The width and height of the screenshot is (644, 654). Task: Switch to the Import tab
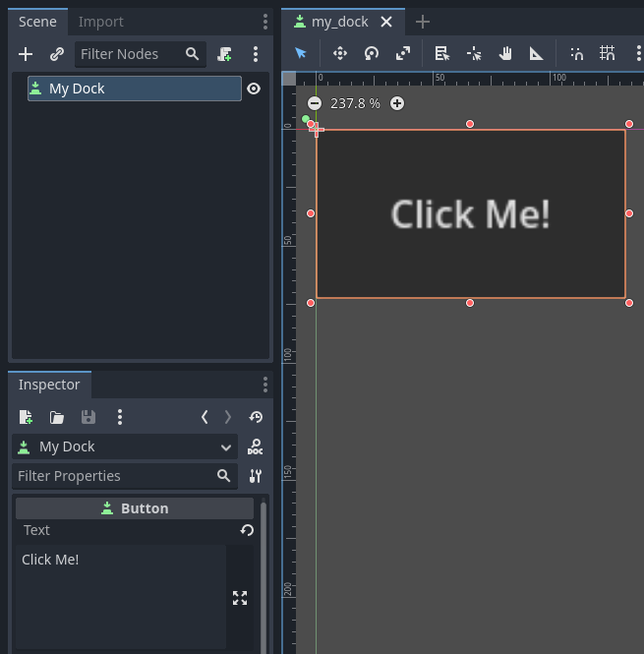[x=101, y=22]
